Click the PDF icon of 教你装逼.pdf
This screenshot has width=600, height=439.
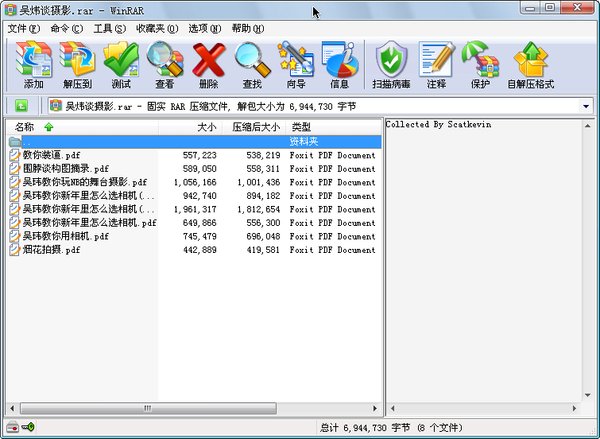[x=15, y=155]
